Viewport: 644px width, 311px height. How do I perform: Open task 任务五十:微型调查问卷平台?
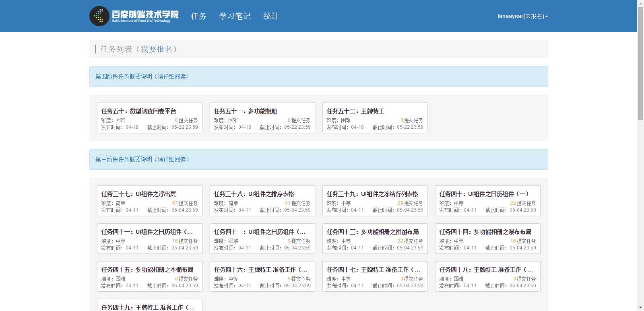click(x=139, y=111)
